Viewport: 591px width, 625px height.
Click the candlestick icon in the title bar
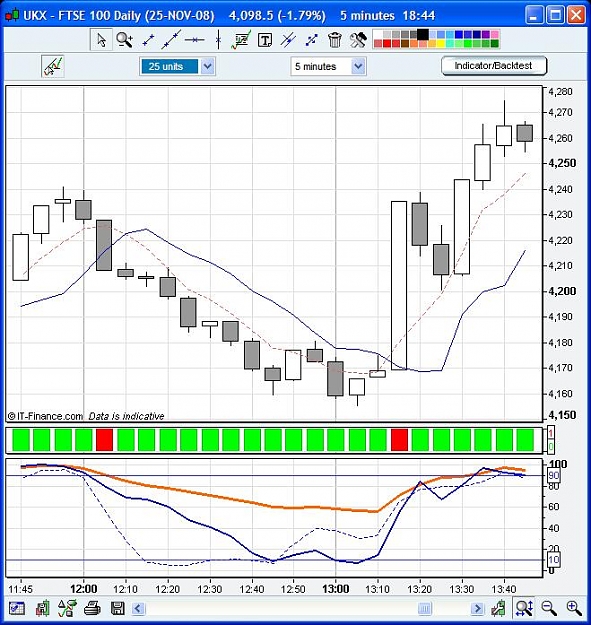point(12,16)
